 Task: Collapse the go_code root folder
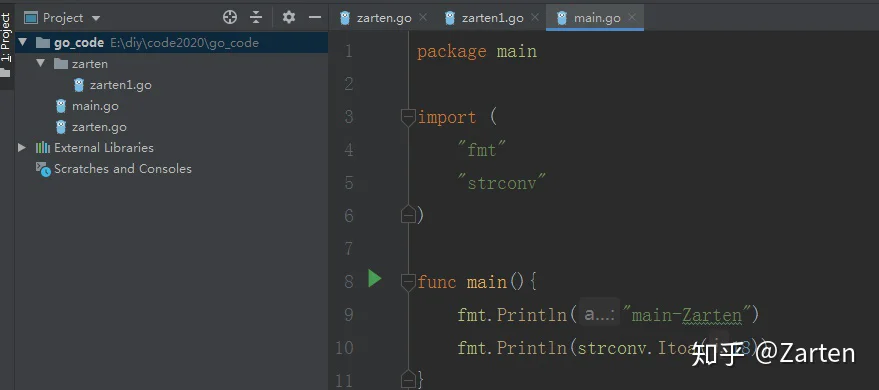(x=23, y=43)
